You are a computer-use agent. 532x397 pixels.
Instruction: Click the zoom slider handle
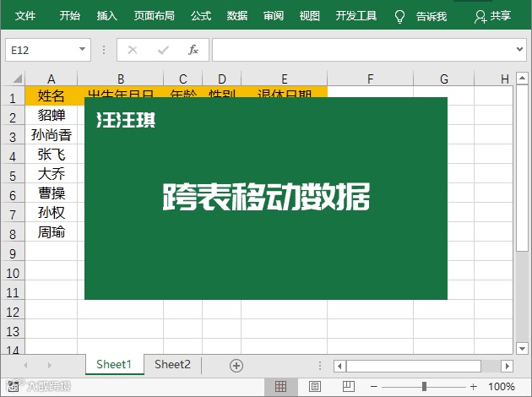point(424,386)
